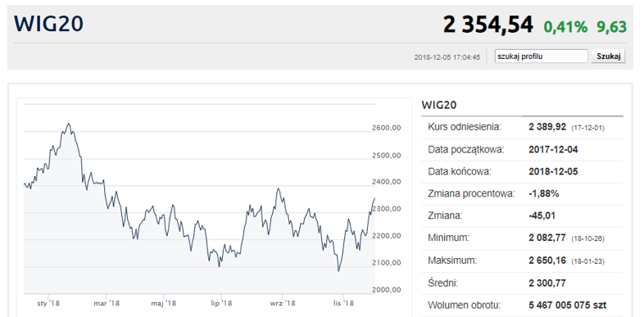Click the timestamp 2018-12-05 17:04:45
This screenshot has width=644, height=317.
447,57
